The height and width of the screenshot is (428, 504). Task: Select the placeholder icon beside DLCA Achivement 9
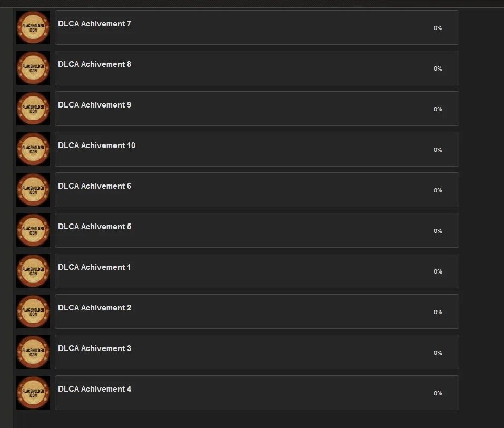pyautogui.click(x=33, y=109)
